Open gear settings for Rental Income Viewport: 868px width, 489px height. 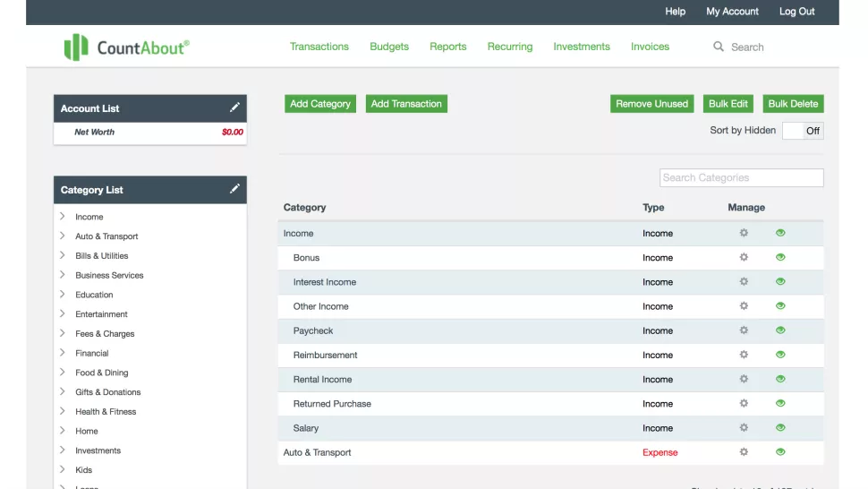coord(744,379)
